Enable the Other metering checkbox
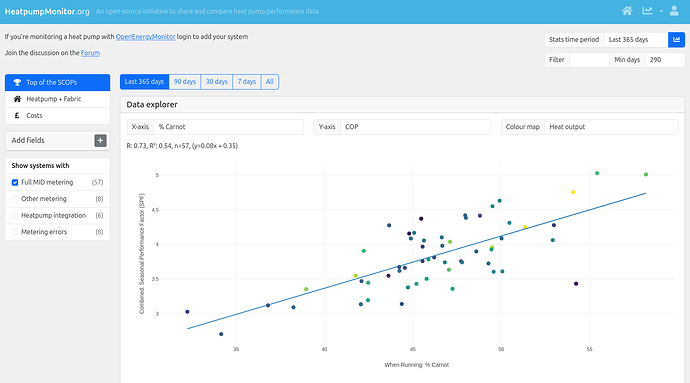Viewport: 690px width, 383px height. 15,199
